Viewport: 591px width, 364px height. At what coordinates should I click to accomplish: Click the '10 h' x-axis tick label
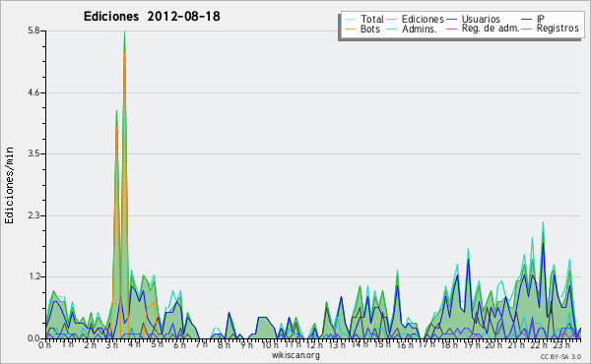click(269, 345)
